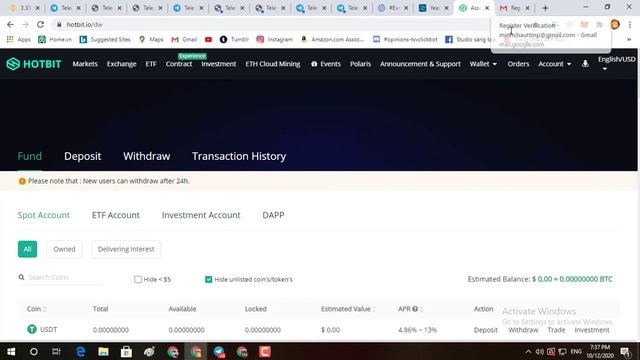This screenshot has height=360, width=640.
Task: Launch Microsoft Edge from taskbar
Action: (x=80, y=351)
